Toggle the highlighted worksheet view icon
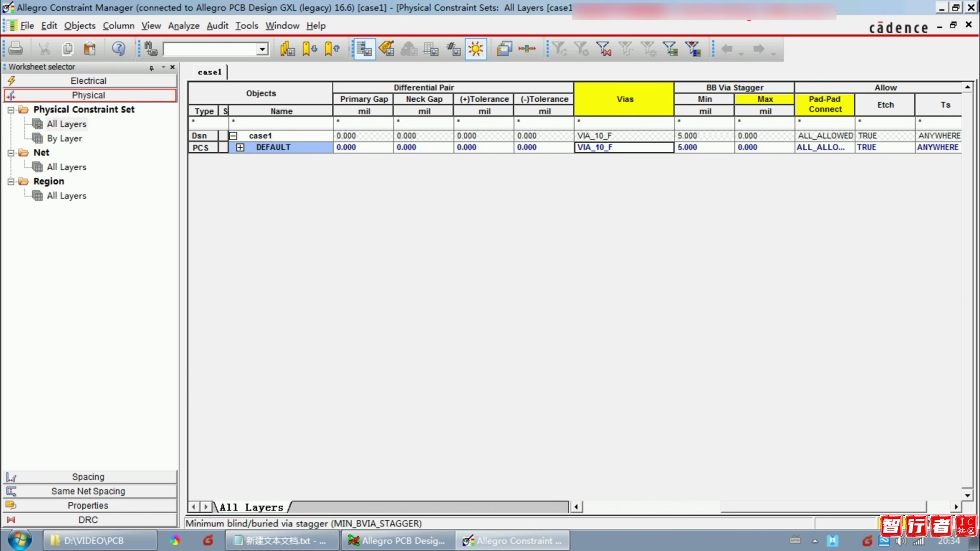This screenshot has width=980, height=551. pyautogui.click(x=364, y=49)
